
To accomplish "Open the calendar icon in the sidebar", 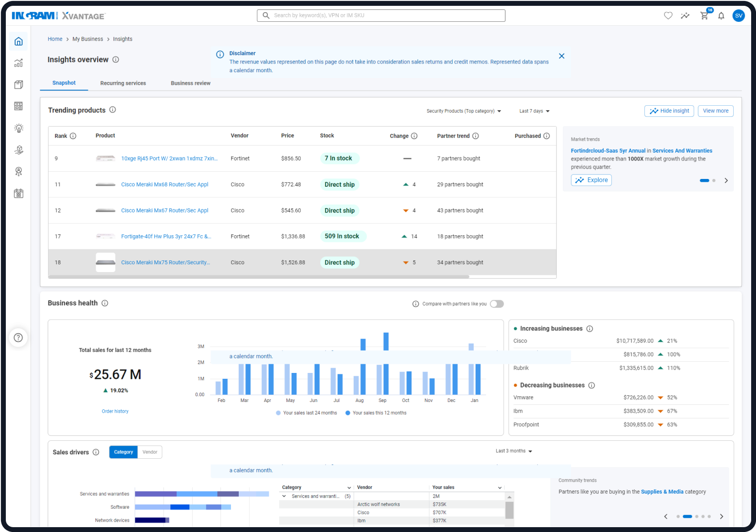I will click(18, 193).
